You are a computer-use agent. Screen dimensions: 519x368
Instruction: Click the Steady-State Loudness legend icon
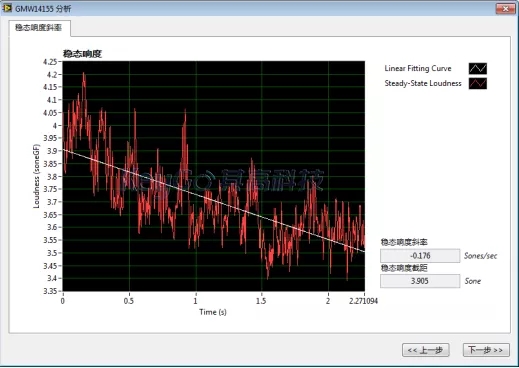point(478,83)
